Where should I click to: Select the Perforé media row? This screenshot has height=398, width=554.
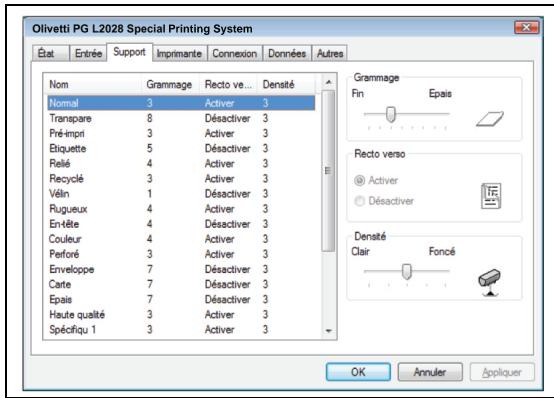pyautogui.click(x=181, y=254)
